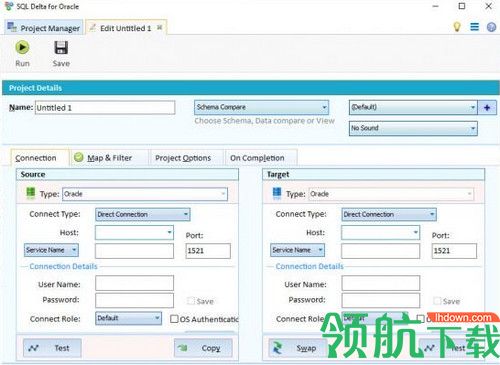500x365 pixels.
Task: Open the No Sound dropdown
Action: click(413, 128)
